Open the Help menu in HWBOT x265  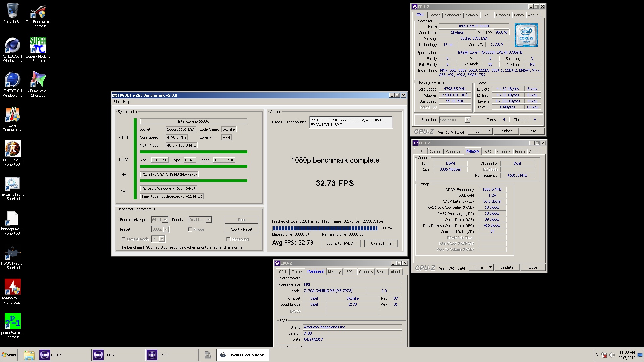(126, 102)
